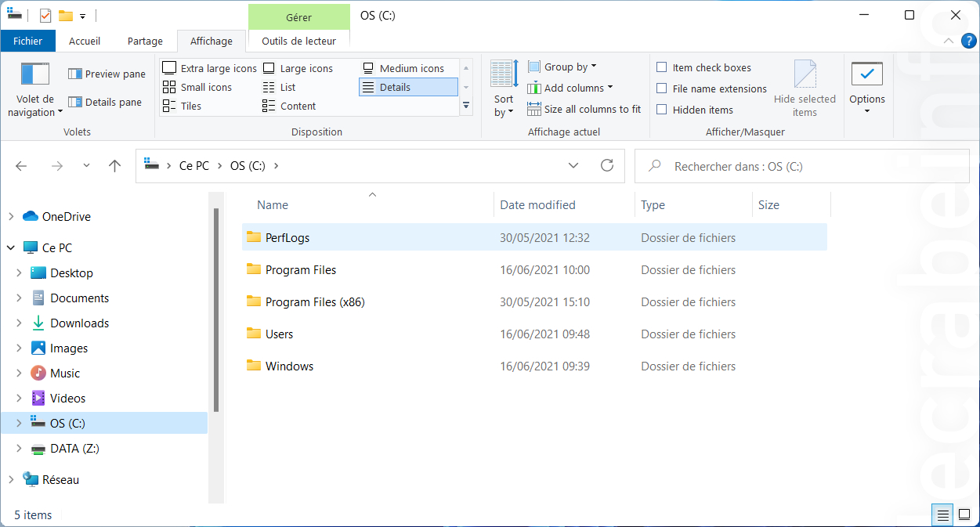
Task: Switch to large thumbnails via status bar icon
Action: click(x=964, y=514)
